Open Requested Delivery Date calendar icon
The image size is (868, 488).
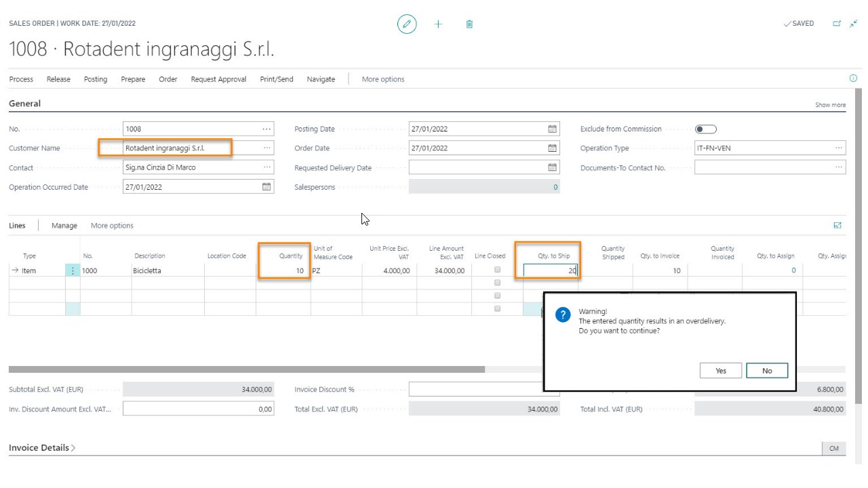click(553, 167)
